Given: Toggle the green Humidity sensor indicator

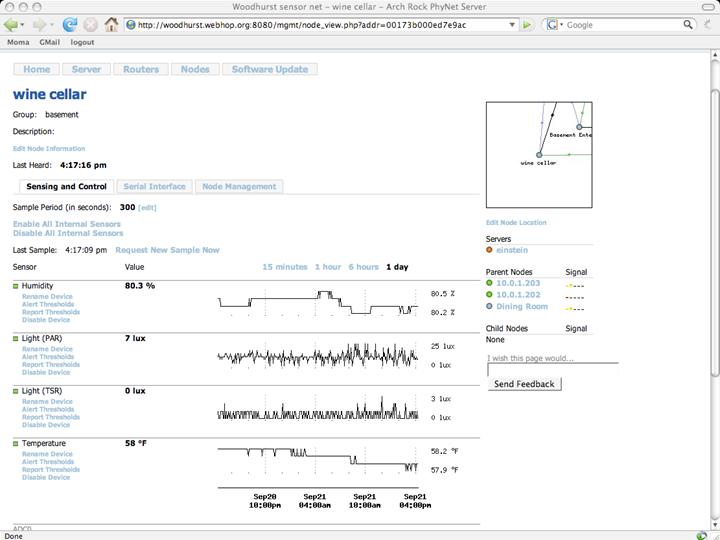Looking at the screenshot, I should coord(16,286).
